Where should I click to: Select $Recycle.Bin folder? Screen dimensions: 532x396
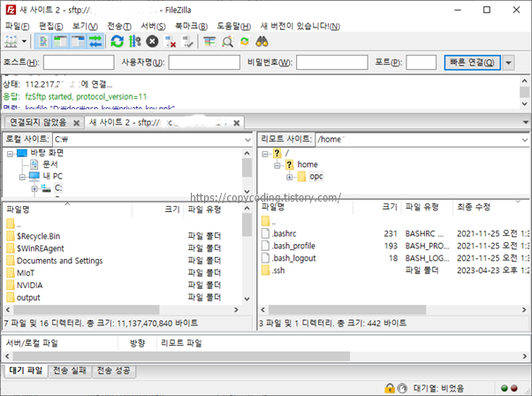pos(38,236)
